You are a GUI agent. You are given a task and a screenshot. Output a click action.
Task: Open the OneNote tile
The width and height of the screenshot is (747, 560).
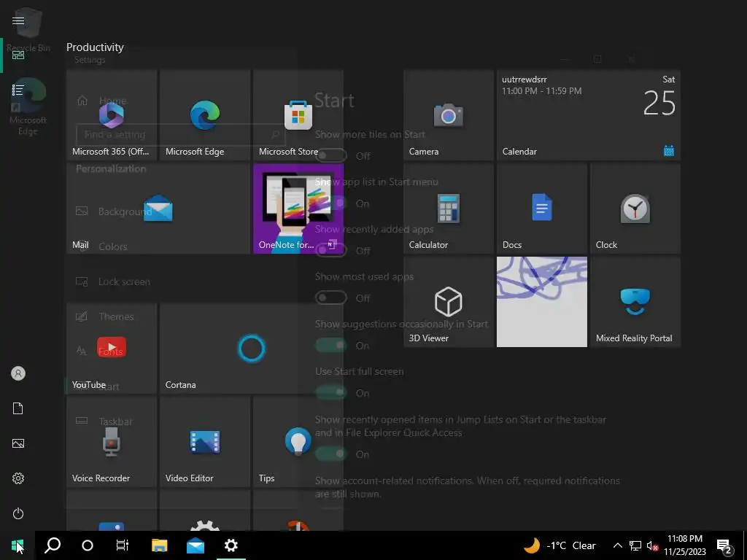click(x=298, y=208)
